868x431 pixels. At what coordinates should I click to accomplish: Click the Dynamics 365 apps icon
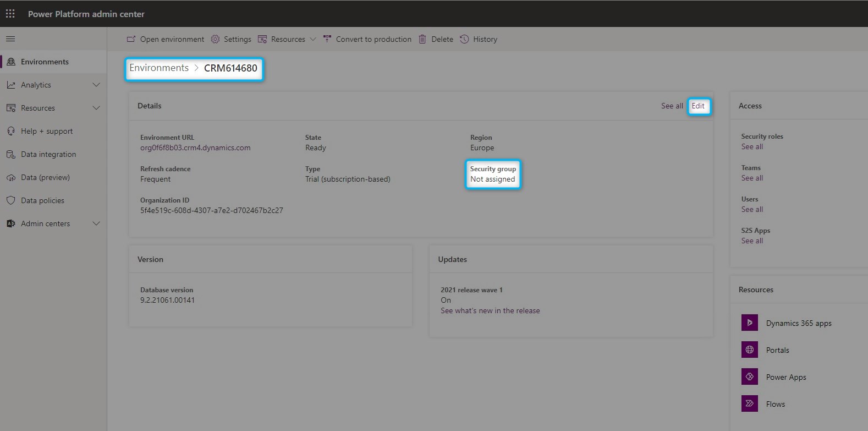[x=749, y=323]
